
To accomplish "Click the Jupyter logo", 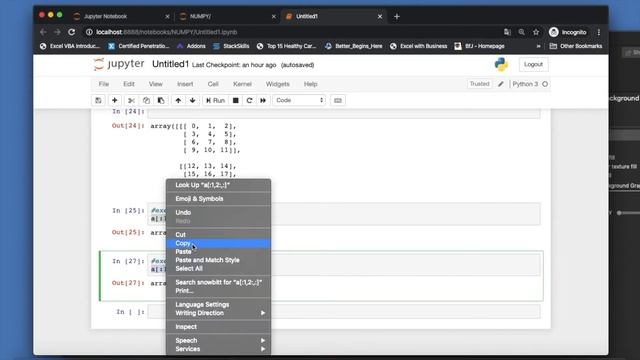I will point(119,64).
